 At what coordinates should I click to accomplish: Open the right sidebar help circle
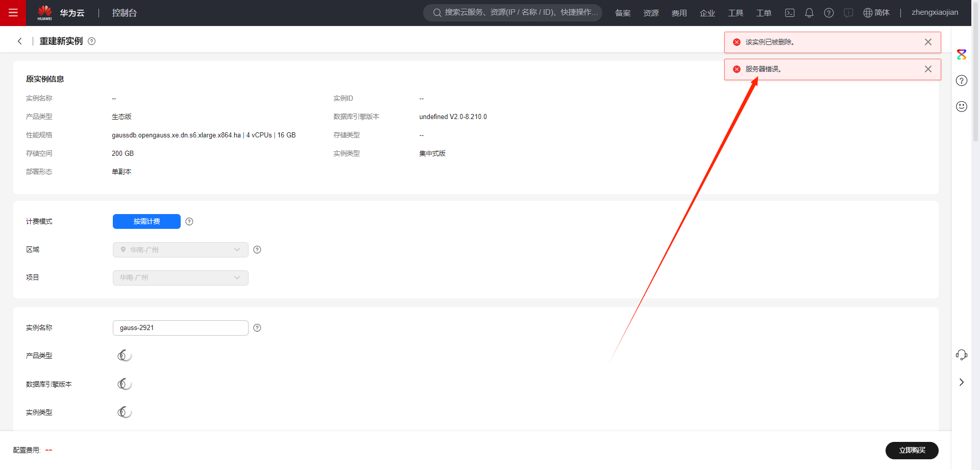pos(962,80)
